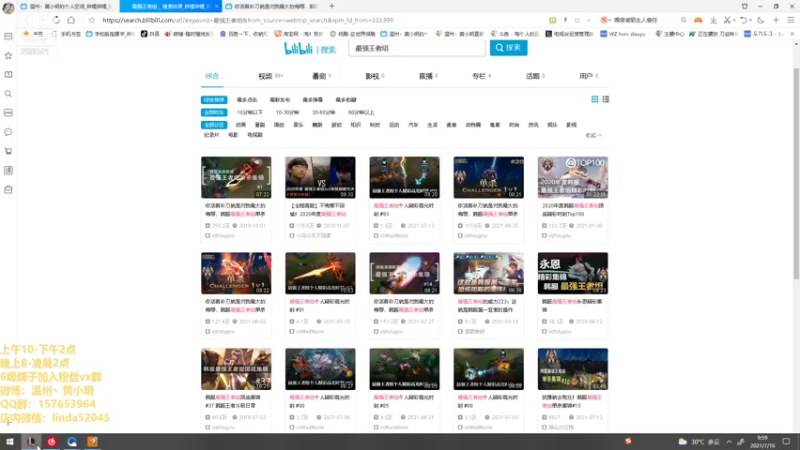The width and height of the screenshot is (800, 450).
Task: Switch to the 番剧 results tab
Action: 321,76
